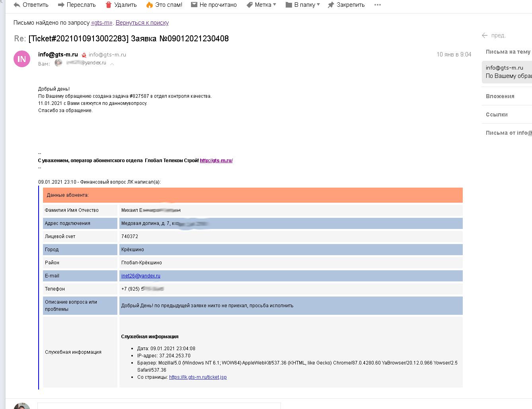Open the lk.gts-m.ru/ticket.jsp link

(x=198, y=377)
